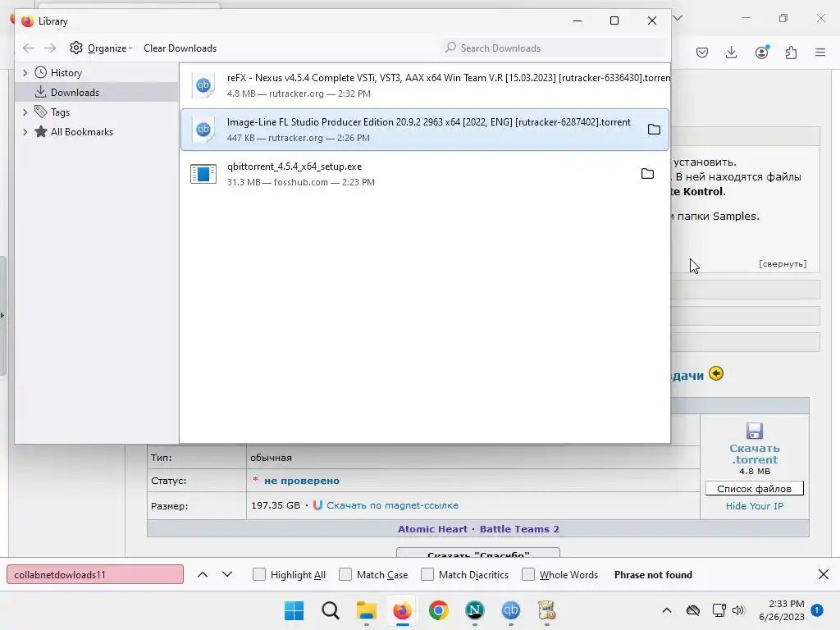Click the FL Studio torrent file icon
The width and height of the screenshot is (840, 630).
coord(203,130)
